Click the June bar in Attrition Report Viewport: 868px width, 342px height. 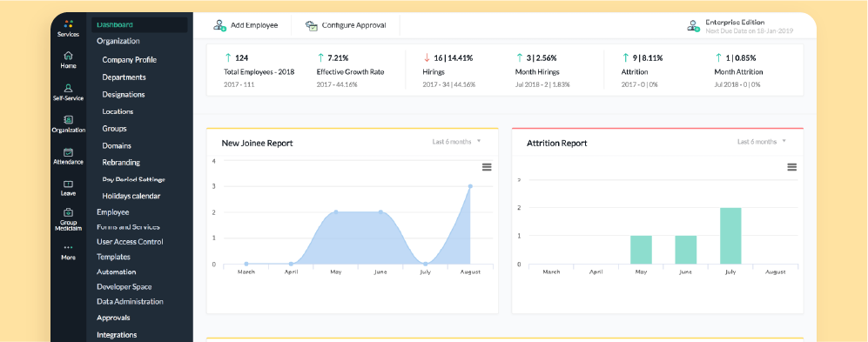click(x=686, y=250)
